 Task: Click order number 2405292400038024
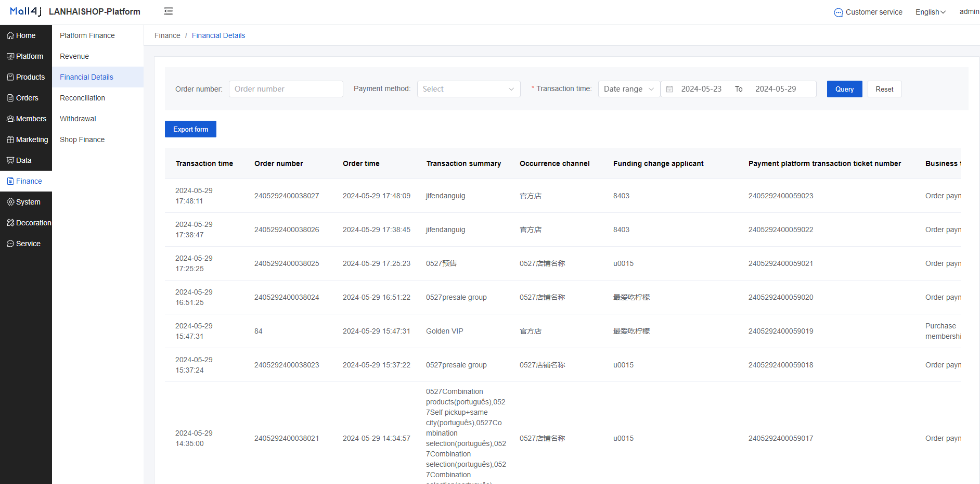(x=287, y=297)
